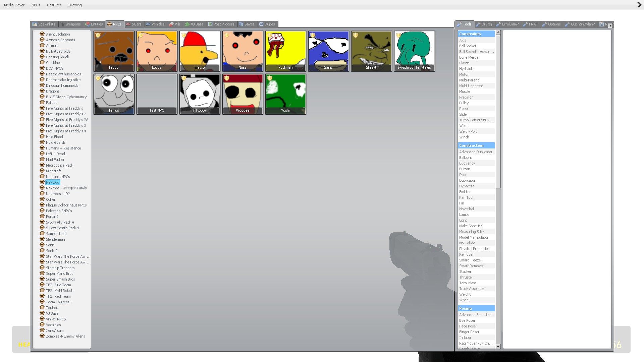Open the Post Process tab
Viewport: 644px width, 362px height.
point(221,24)
